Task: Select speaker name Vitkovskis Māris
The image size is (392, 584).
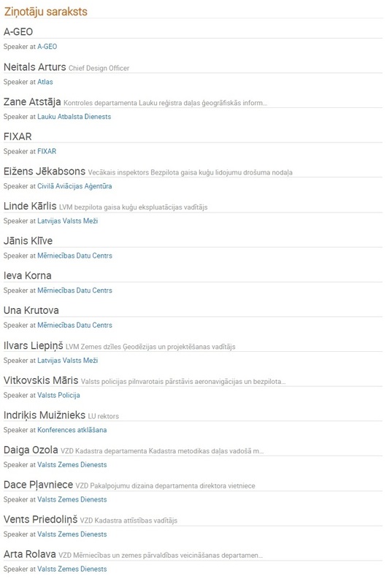Action: coord(41,380)
